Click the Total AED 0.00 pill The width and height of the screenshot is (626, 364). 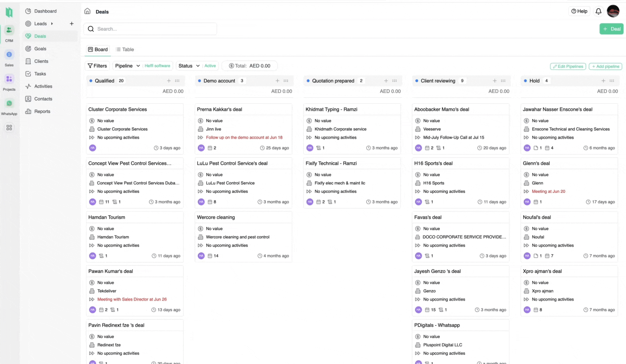249,66
